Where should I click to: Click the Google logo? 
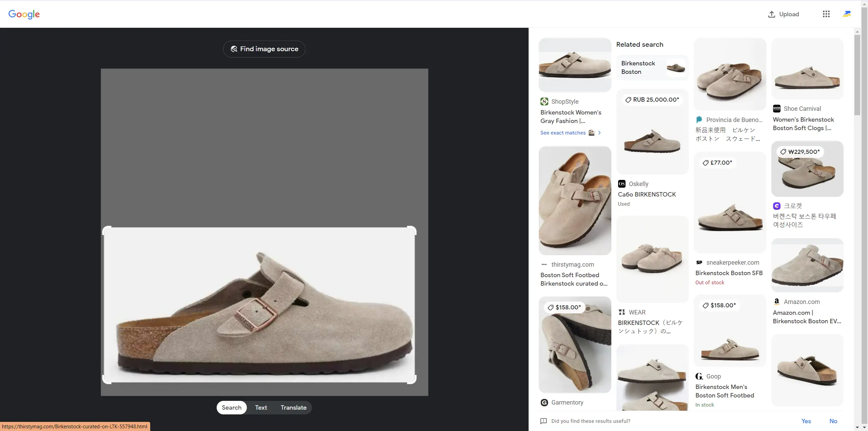(24, 14)
